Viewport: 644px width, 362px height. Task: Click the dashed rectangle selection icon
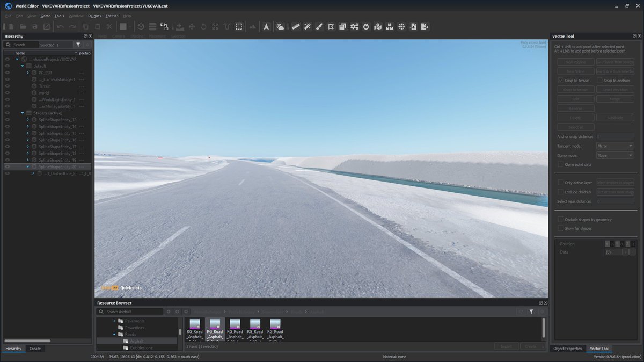(x=239, y=26)
